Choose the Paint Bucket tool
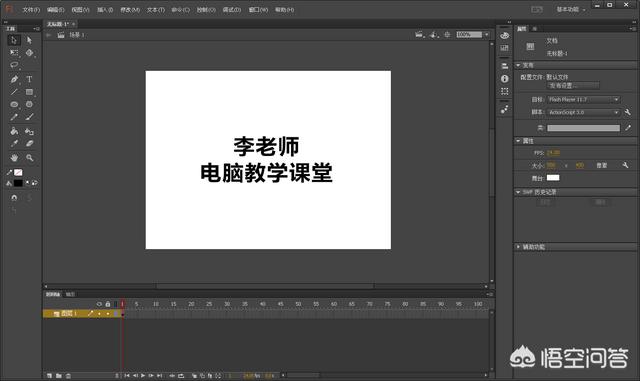Screen dimensions: 640x381 click(14, 131)
